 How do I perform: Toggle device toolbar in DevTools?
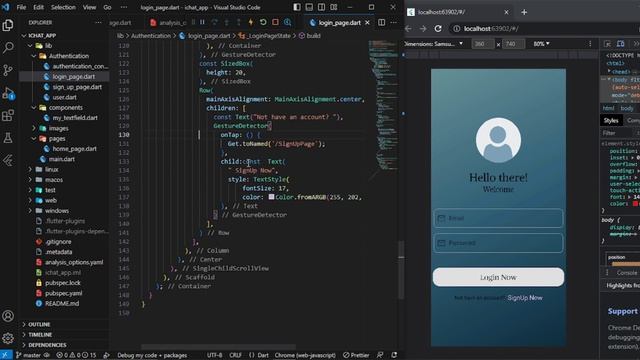pyautogui.click(x=620, y=44)
